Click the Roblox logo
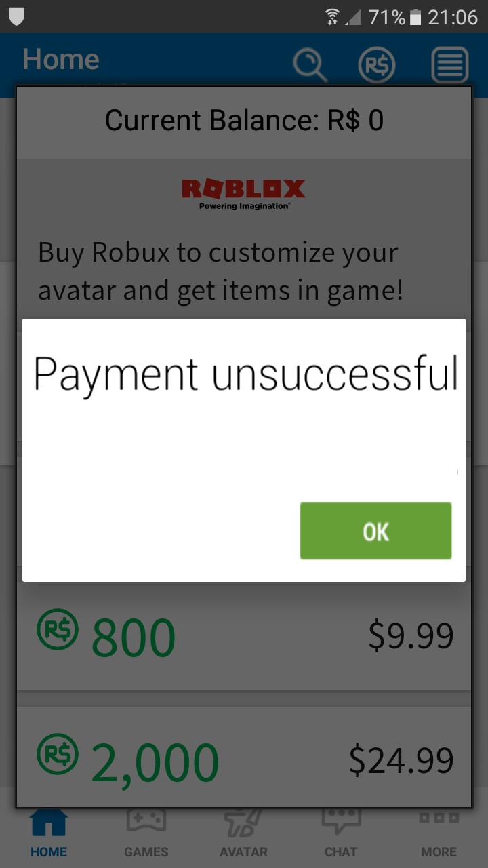Screen dimensions: 488x868 point(243,193)
